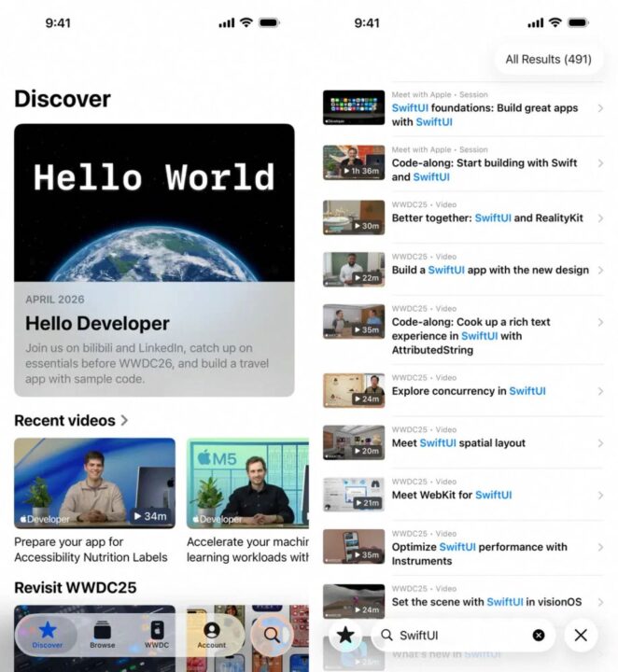Screen dimensions: 618x672
Task: Tap chevron for spatial layout result
Action: point(600,443)
